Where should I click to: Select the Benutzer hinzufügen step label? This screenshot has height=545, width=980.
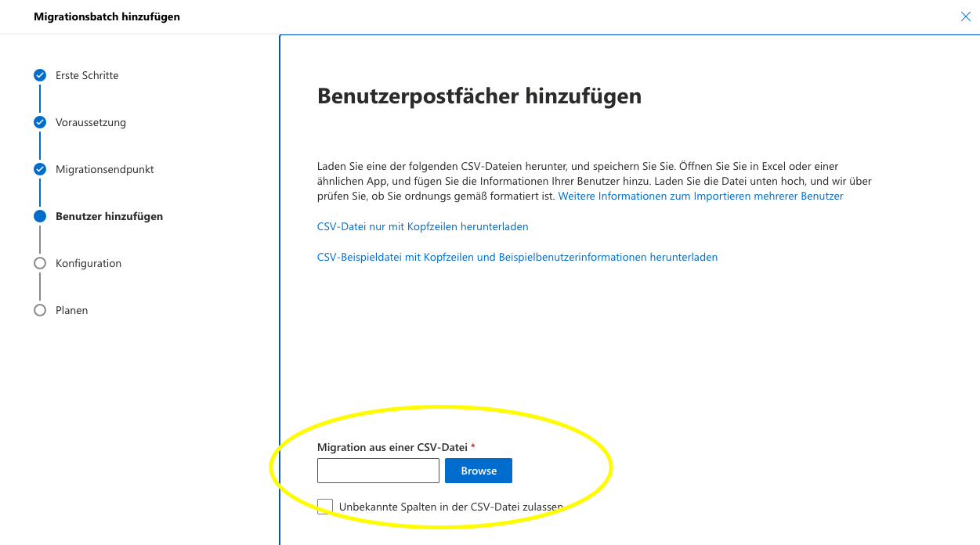pos(109,216)
